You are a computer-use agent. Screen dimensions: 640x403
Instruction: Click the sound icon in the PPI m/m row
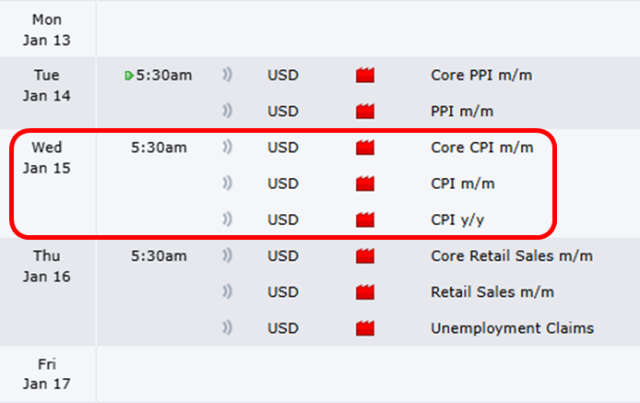(227, 111)
